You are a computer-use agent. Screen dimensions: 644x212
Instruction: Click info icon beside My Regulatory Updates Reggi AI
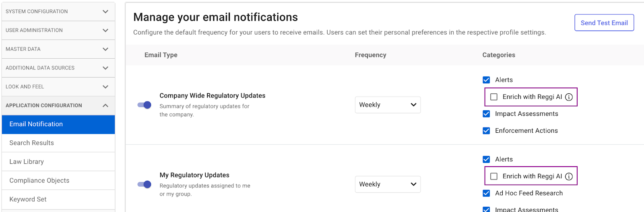[569, 177]
